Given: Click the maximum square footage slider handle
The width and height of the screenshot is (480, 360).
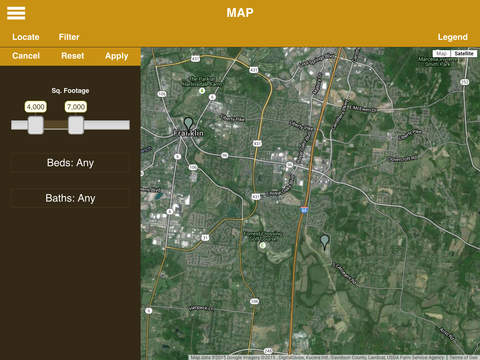Looking at the screenshot, I should [76, 125].
